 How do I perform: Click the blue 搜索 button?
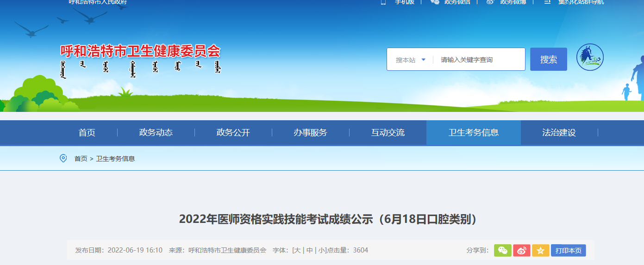click(x=549, y=59)
